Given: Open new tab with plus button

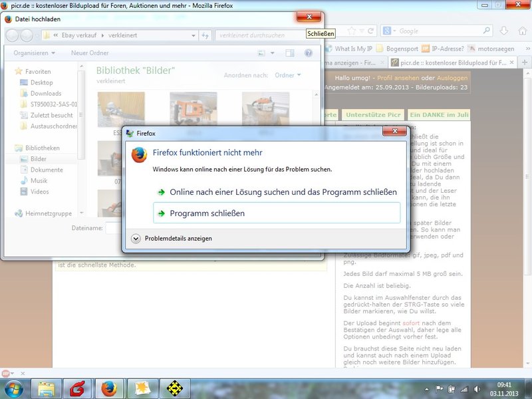Looking at the screenshot, I should pyautogui.click(x=525, y=63).
